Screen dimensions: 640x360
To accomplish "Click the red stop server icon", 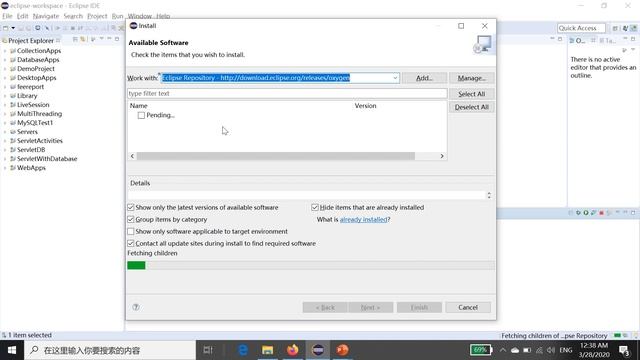I will click(601, 213).
